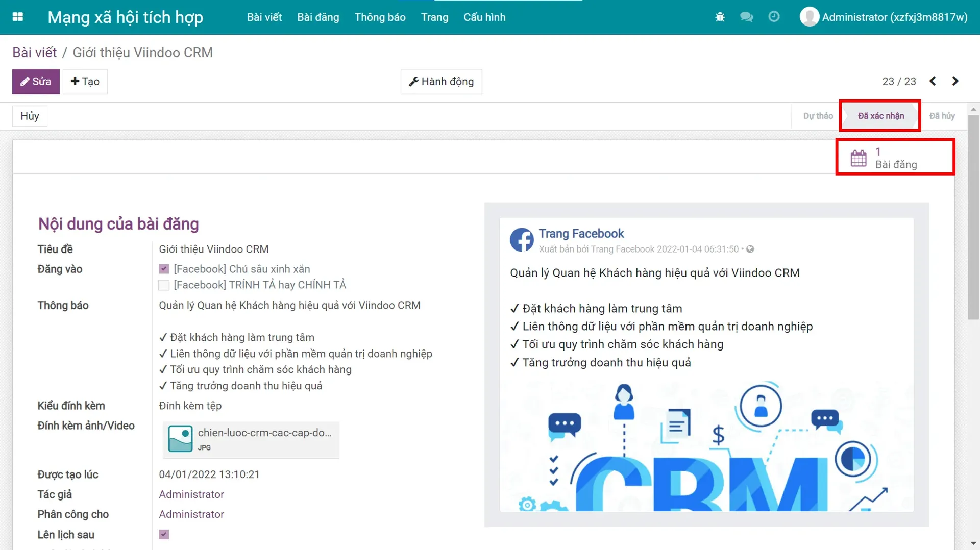Image resolution: width=980 pixels, height=550 pixels.
Task: Click the vertical scrollbar thumb
Action: pos(973,217)
